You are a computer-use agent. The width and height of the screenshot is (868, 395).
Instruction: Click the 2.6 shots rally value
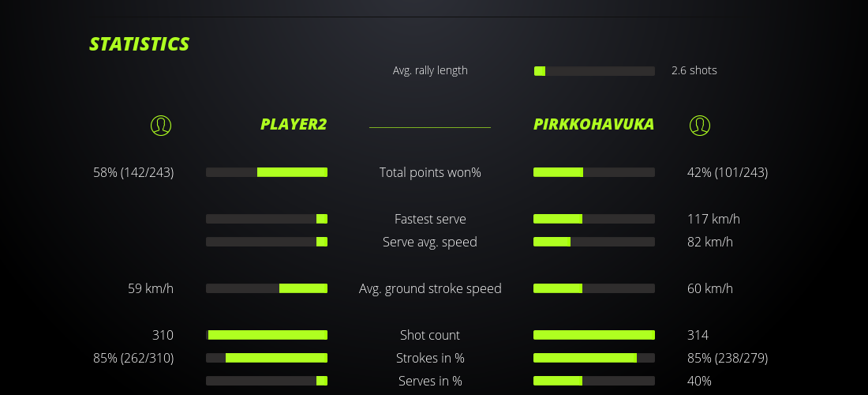click(694, 70)
